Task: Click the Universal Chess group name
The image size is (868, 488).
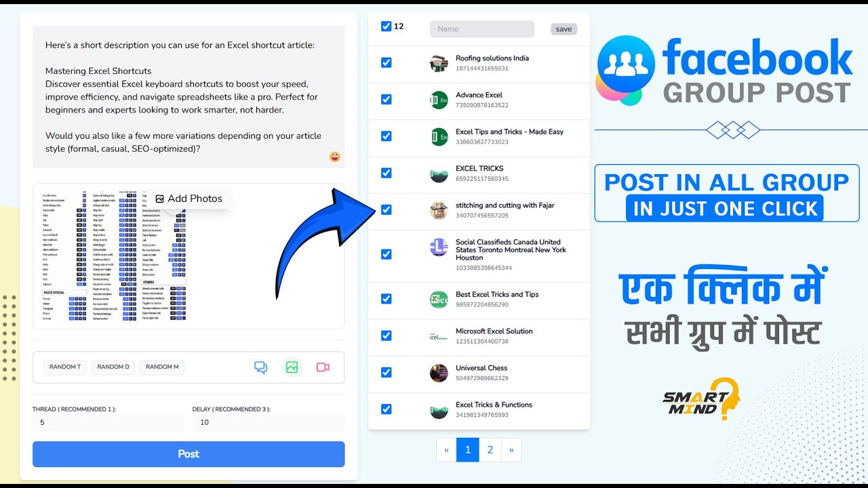Action: pos(481,368)
